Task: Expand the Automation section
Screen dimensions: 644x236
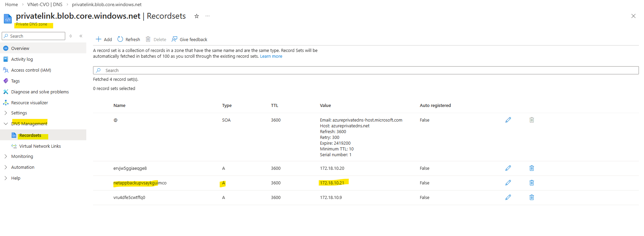Action: tap(23, 167)
